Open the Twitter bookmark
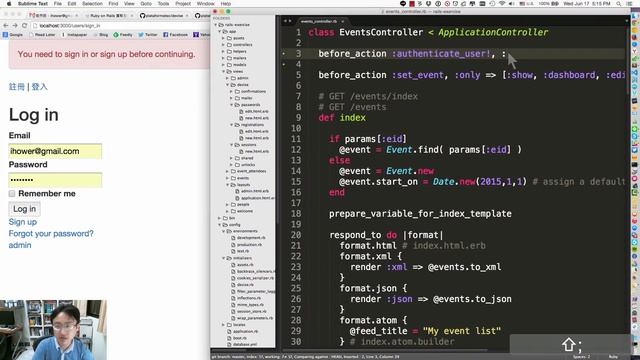Screen dimensions: 640x360 pos(148,35)
